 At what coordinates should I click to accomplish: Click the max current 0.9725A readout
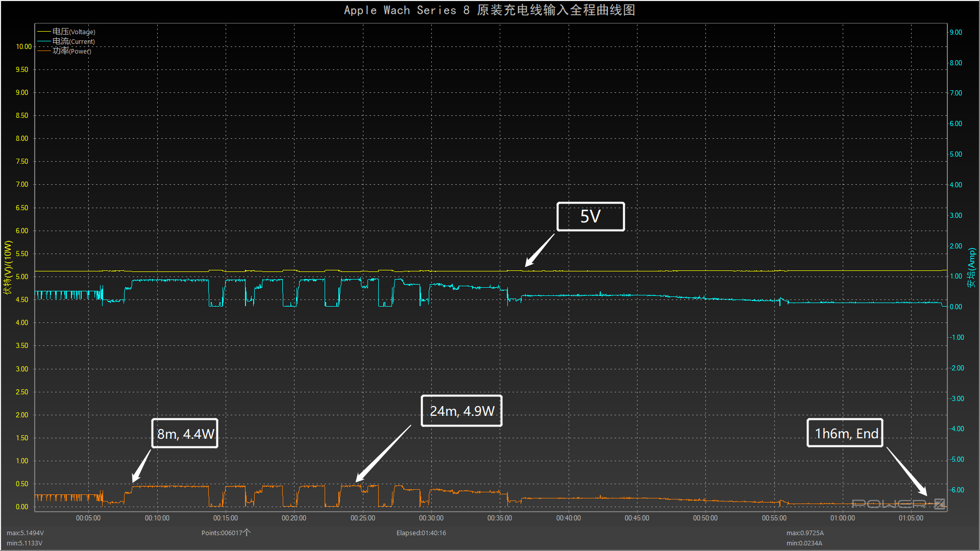(x=805, y=533)
